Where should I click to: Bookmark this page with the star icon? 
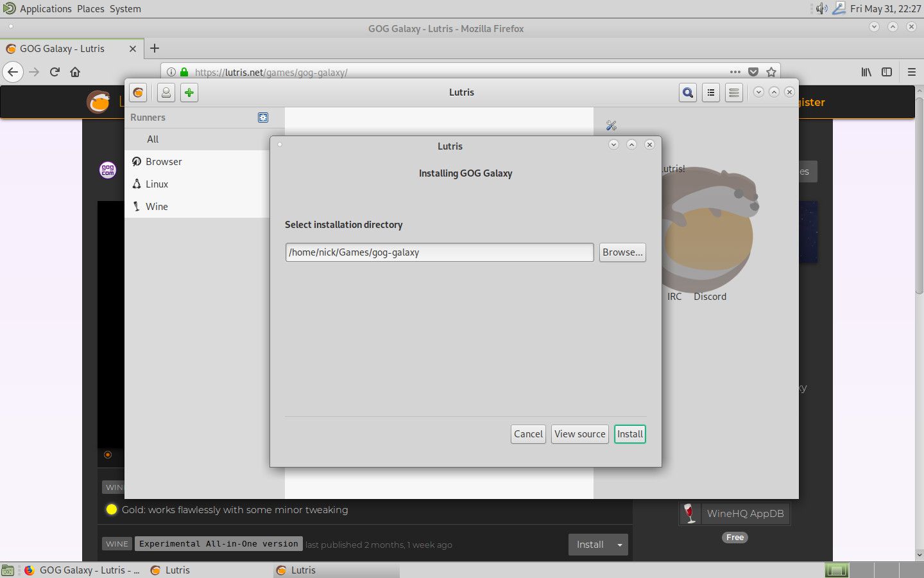pos(771,72)
